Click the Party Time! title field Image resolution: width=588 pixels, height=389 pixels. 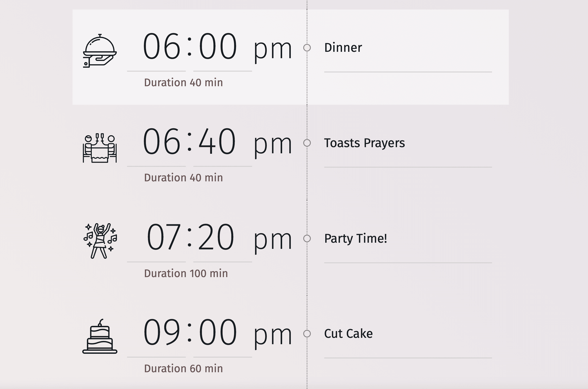408,238
